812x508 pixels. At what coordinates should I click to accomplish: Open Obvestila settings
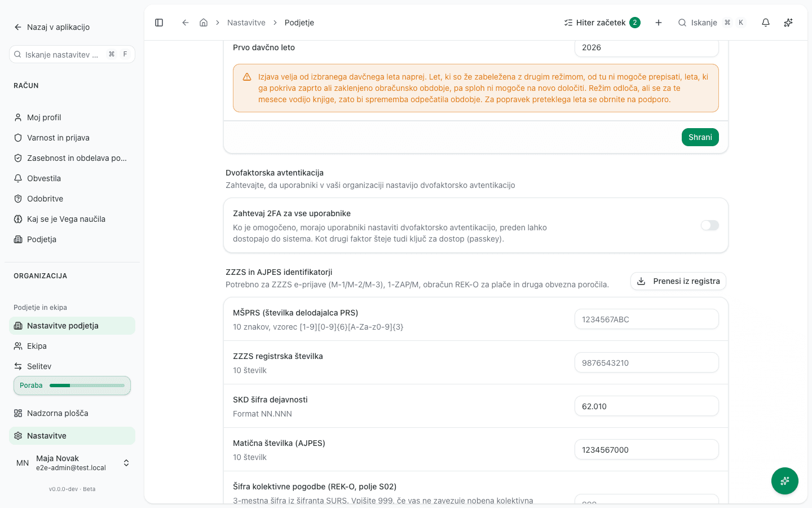[72, 178]
